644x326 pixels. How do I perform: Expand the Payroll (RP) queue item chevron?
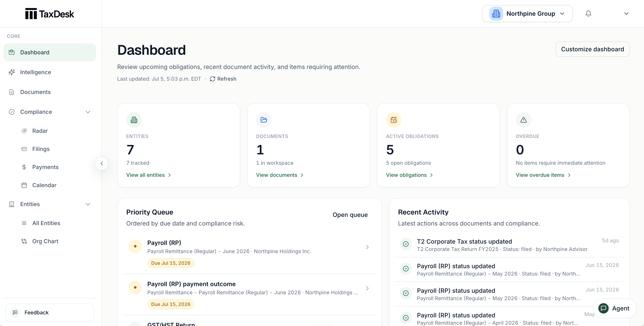tap(367, 247)
